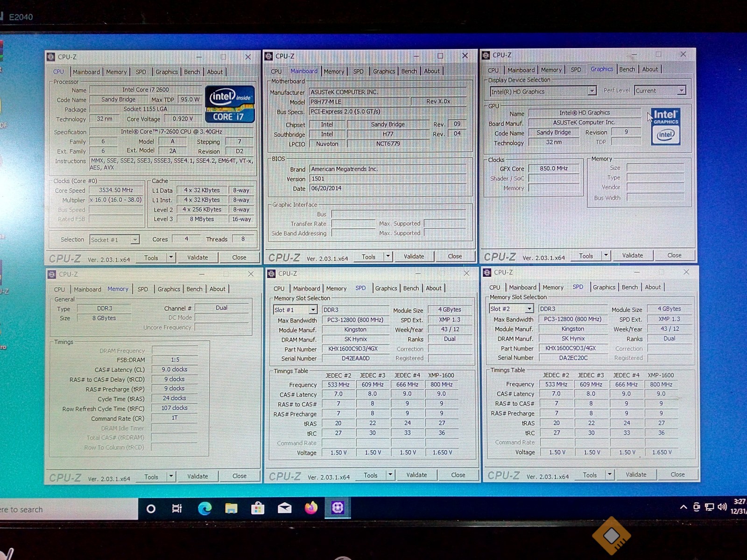Click mainboard model P8H77-M LE field
Screen dimensions: 747x560
359,102
